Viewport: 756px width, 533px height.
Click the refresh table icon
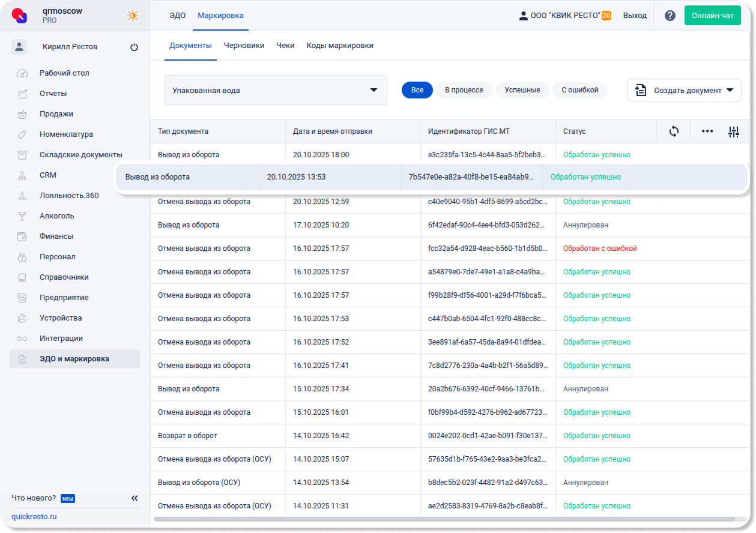[674, 131]
